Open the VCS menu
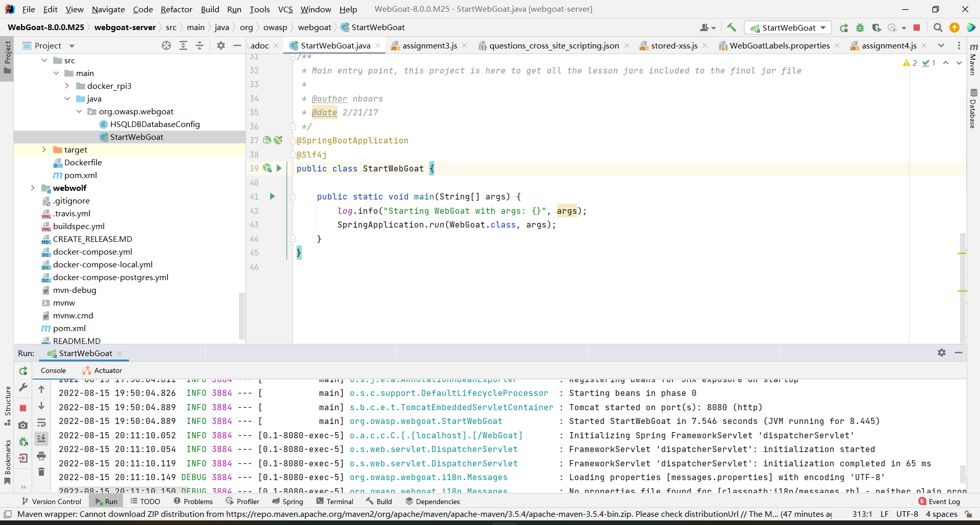 (x=285, y=9)
